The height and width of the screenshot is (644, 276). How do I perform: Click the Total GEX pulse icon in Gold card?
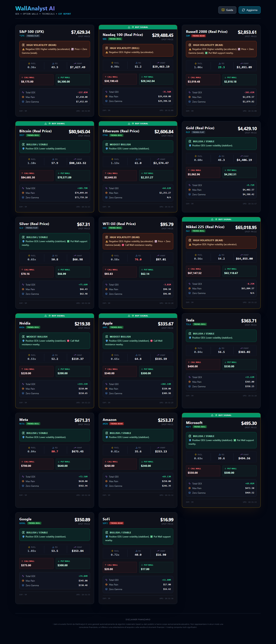(190, 185)
